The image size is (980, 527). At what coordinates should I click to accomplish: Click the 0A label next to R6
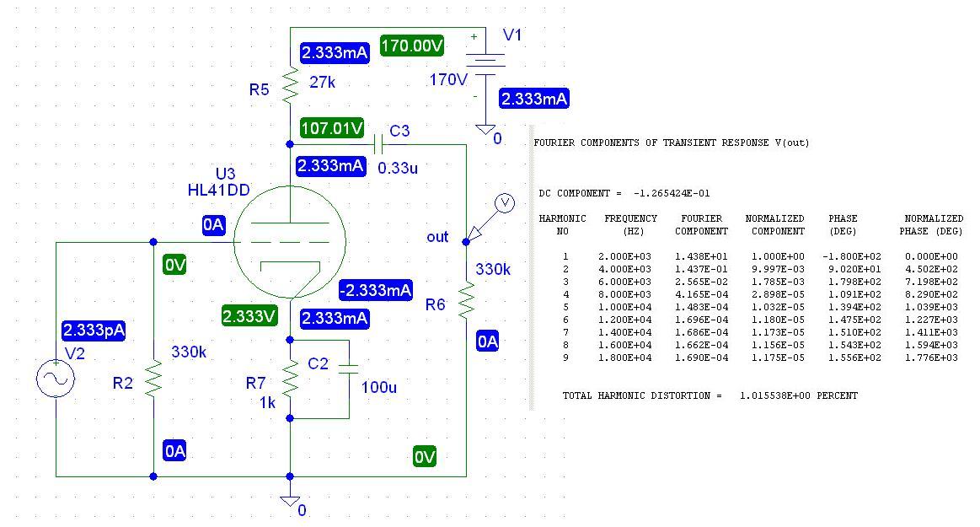[488, 341]
